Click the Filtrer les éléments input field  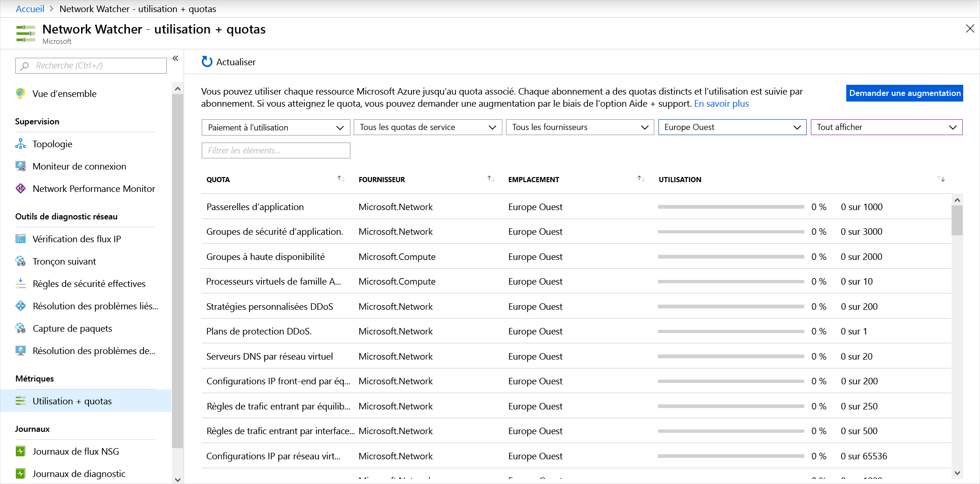coord(276,150)
